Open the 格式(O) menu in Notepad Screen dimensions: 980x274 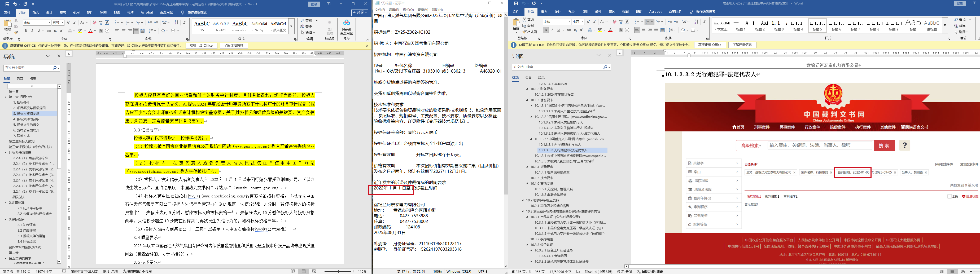[408, 10]
